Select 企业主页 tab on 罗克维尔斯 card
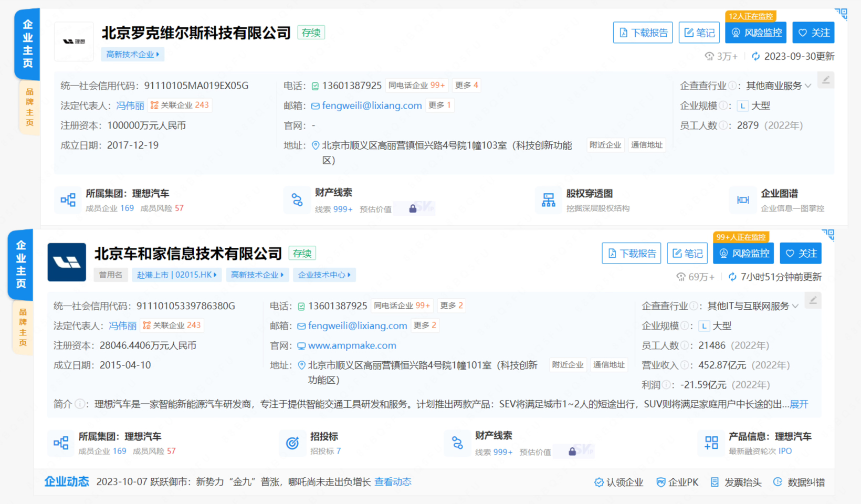 coord(27,44)
